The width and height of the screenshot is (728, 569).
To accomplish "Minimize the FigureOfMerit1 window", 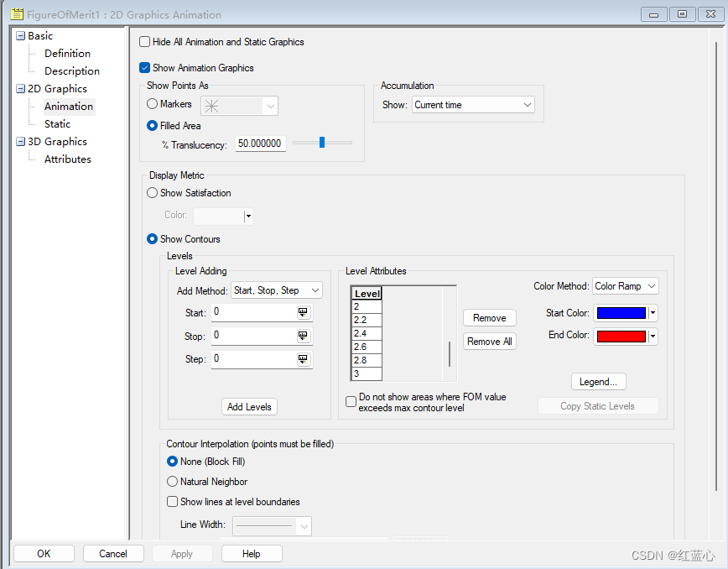I will 653,14.
